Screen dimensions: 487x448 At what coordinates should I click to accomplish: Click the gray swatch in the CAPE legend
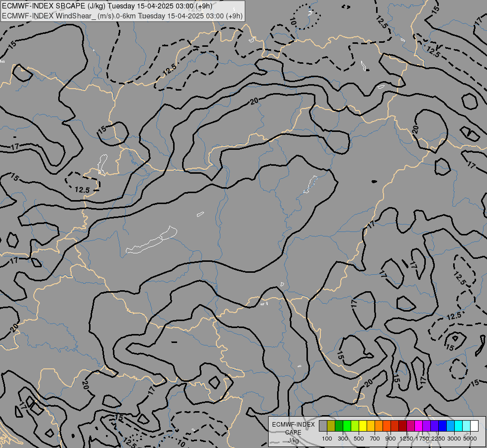coord(323,426)
